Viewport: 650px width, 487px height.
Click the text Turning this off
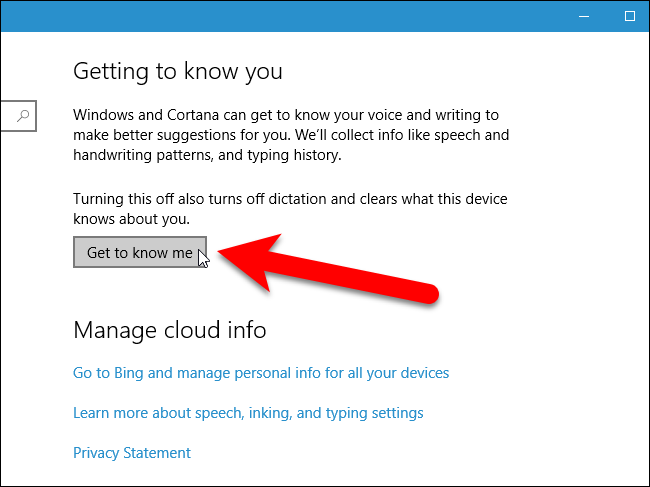click(x=126, y=198)
